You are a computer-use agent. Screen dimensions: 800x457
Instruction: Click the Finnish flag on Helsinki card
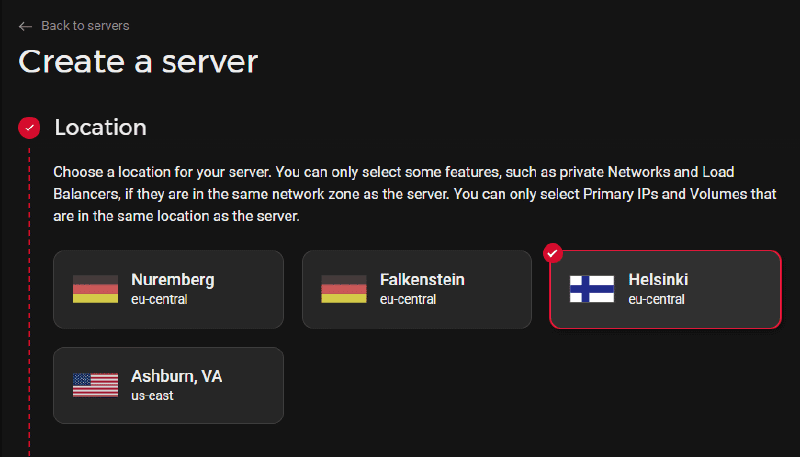pyautogui.click(x=592, y=289)
